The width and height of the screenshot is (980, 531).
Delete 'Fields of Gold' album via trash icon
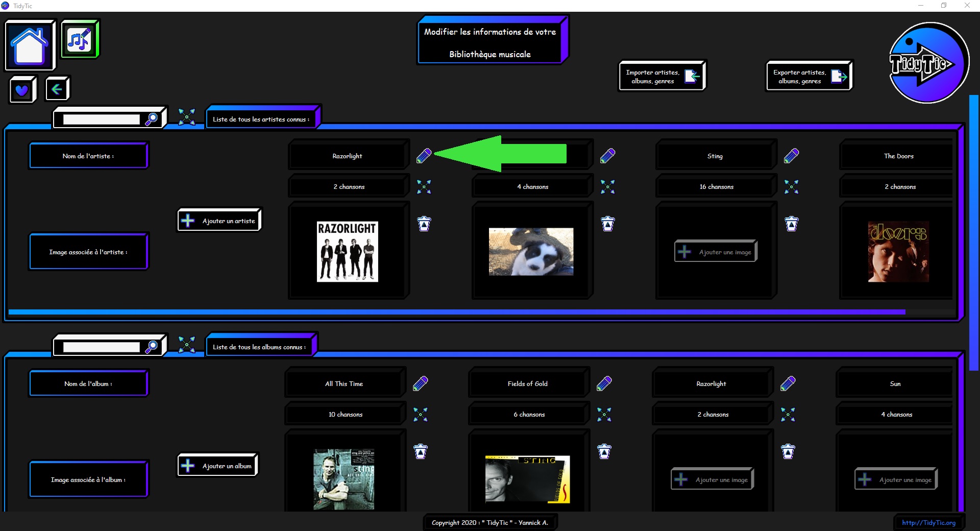coord(604,451)
